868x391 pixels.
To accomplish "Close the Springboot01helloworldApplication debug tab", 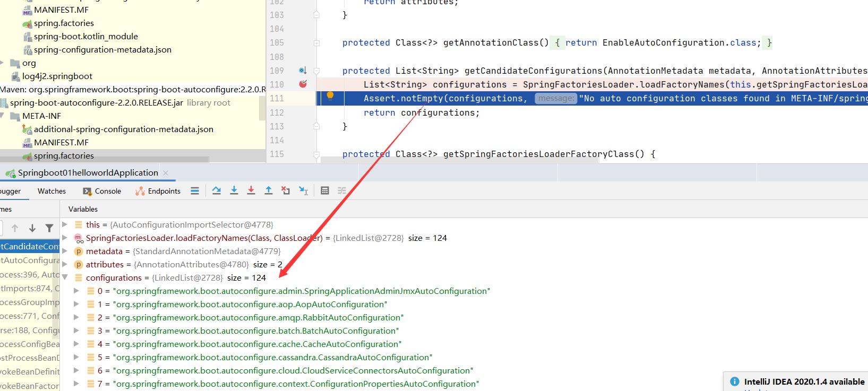I will (166, 173).
